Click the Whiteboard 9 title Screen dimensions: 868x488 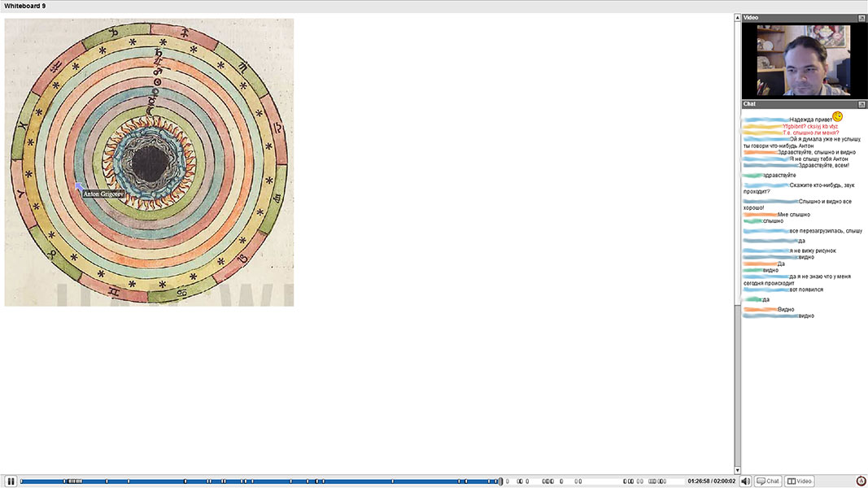click(25, 6)
